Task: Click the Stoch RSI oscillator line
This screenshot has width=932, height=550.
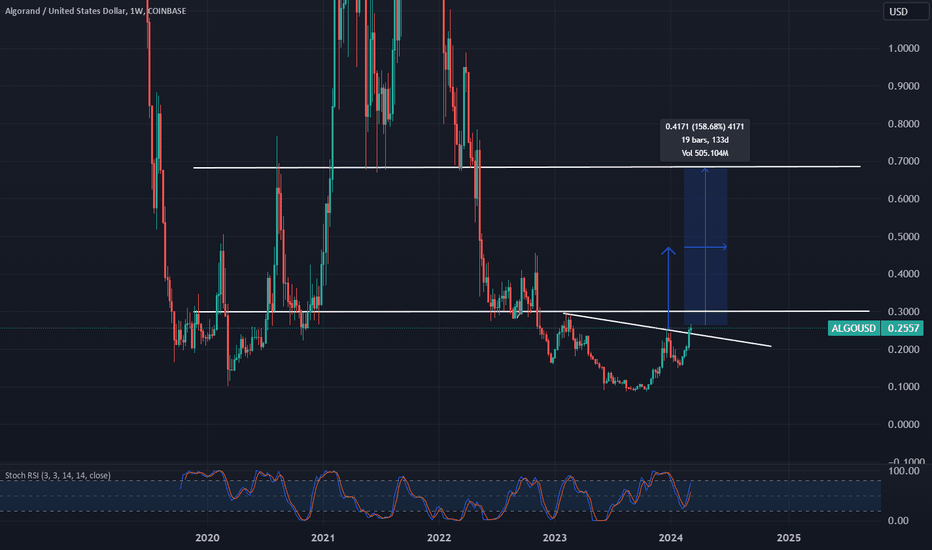Action: 436,496
